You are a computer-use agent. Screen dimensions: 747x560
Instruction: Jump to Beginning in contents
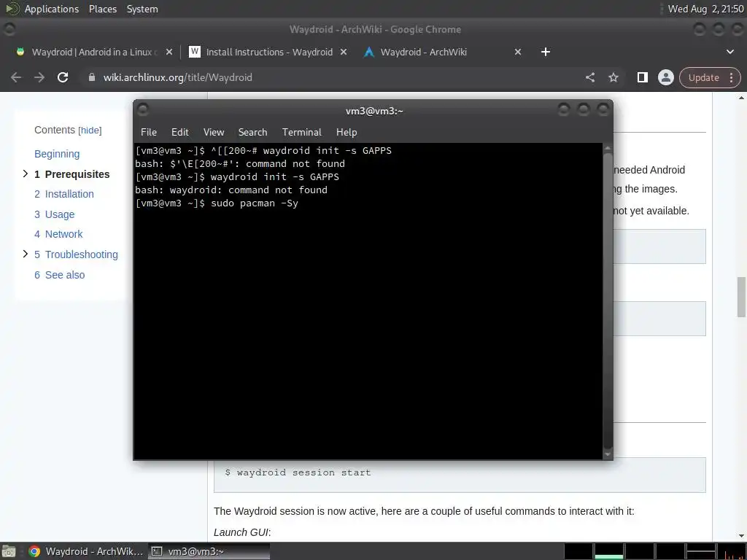57,154
